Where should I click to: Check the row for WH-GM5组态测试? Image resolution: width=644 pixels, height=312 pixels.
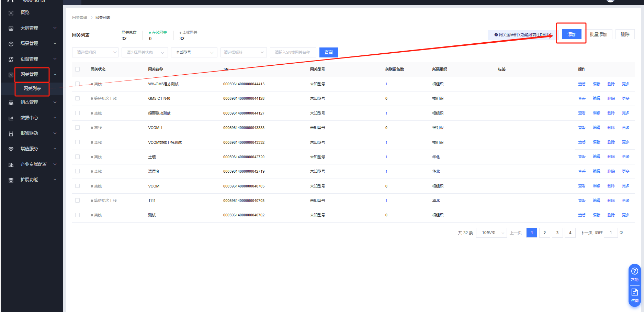coord(78,84)
